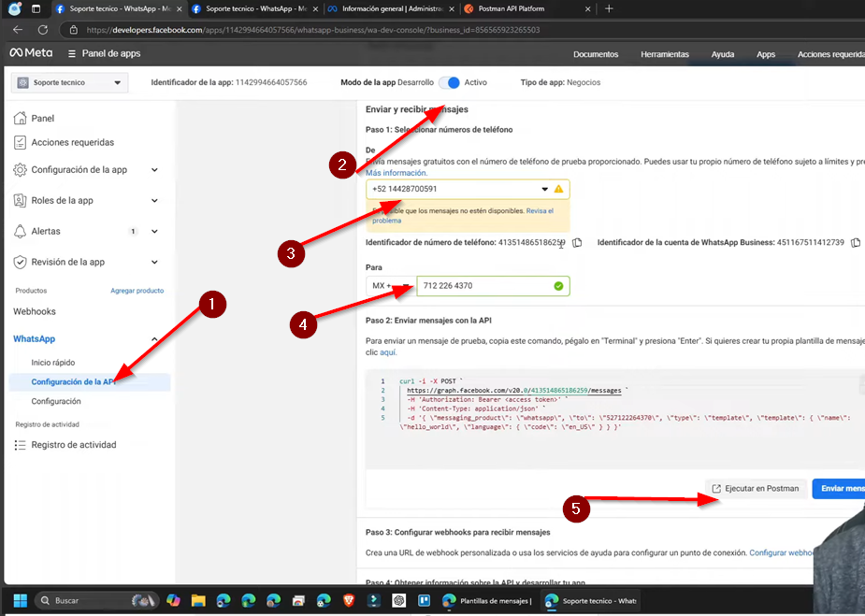Click the recipient phone number field
Image resolution: width=865 pixels, height=616 pixels.
coord(493,286)
